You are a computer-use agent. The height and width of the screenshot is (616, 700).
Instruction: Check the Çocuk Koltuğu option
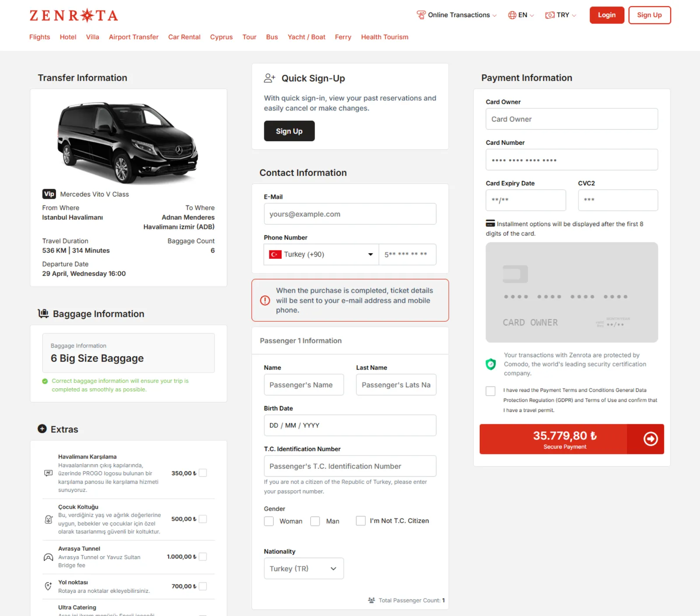pos(203,519)
